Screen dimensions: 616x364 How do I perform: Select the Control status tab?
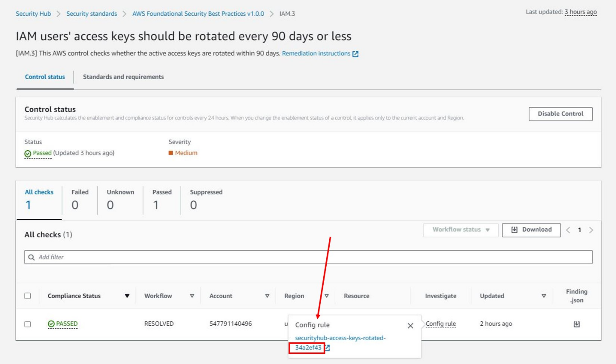click(44, 77)
